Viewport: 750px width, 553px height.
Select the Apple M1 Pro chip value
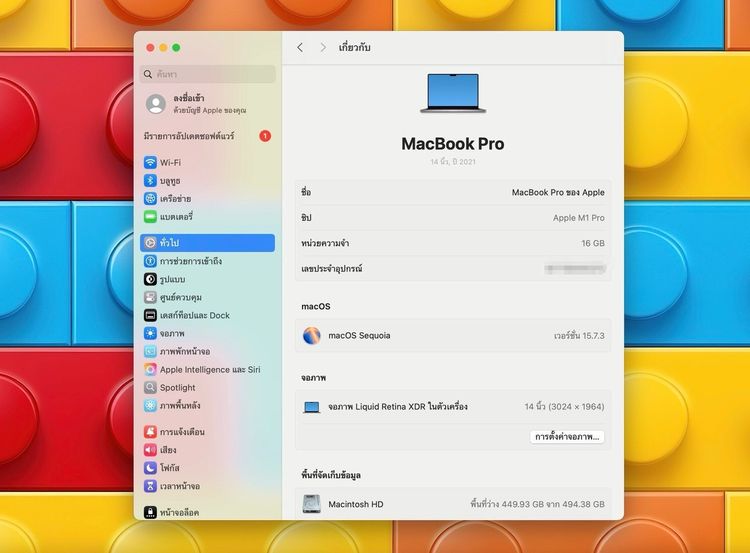(x=579, y=218)
